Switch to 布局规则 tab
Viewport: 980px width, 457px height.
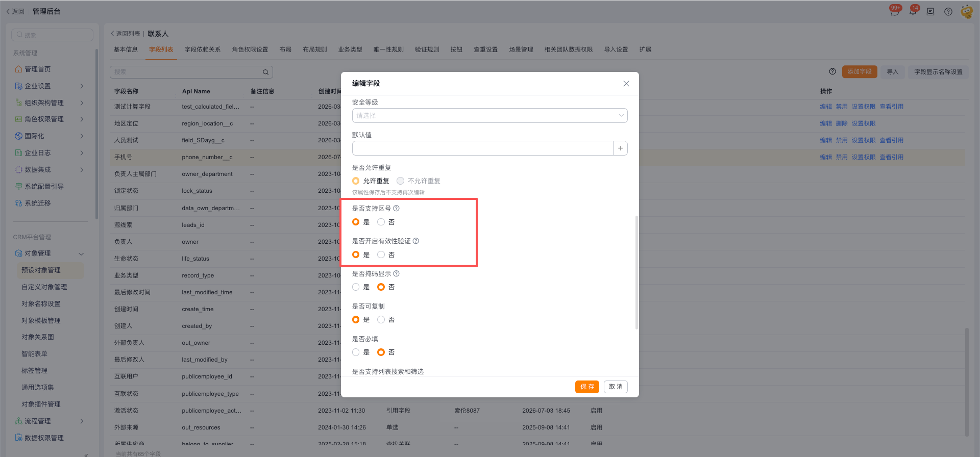[x=315, y=49]
